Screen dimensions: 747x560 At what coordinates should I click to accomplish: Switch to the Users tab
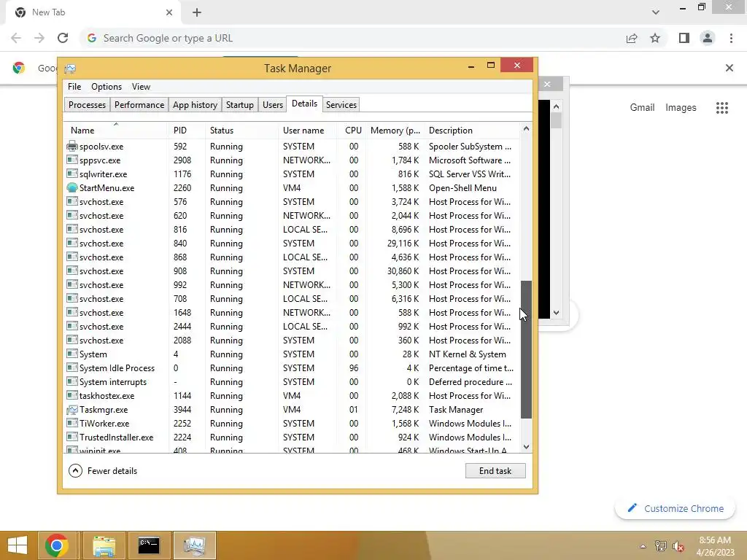pyautogui.click(x=273, y=105)
